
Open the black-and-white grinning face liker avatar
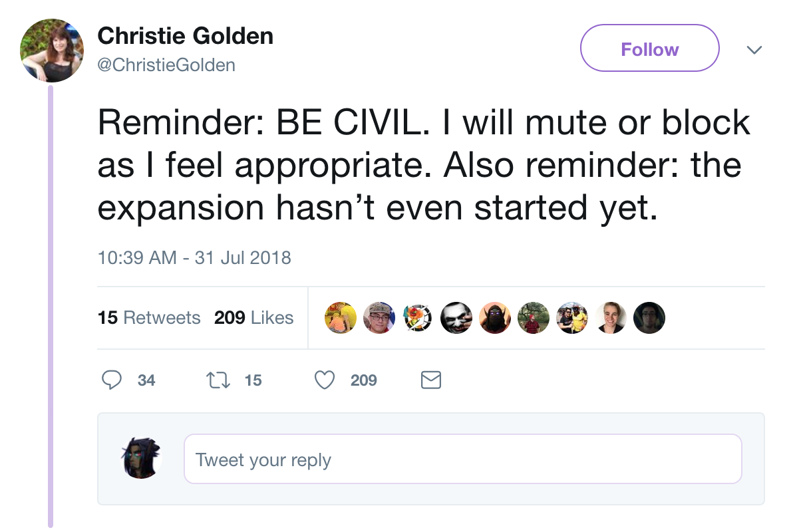point(456,318)
